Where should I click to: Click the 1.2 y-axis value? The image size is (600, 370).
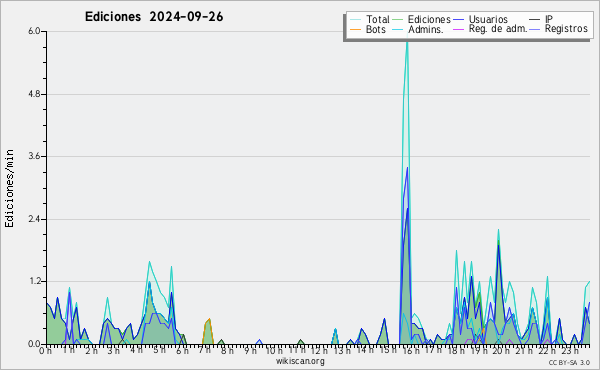34,281
